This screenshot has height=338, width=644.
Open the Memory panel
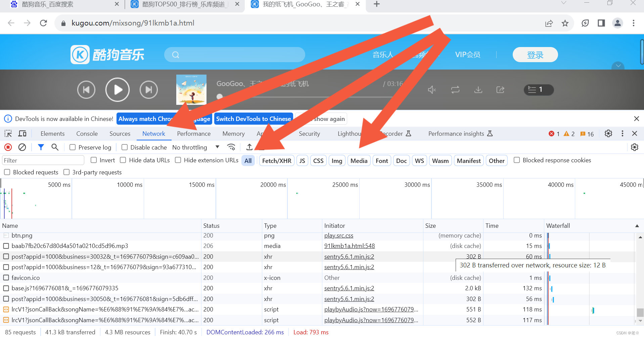click(233, 134)
